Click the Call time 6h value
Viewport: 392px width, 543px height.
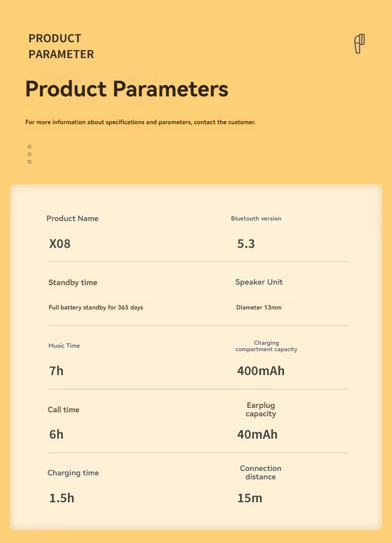[57, 435]
